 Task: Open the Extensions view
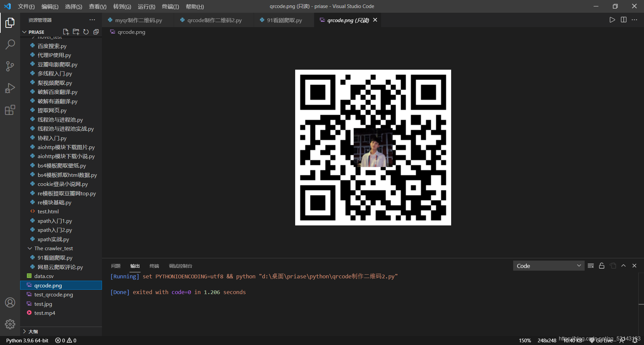pos(10,110)
